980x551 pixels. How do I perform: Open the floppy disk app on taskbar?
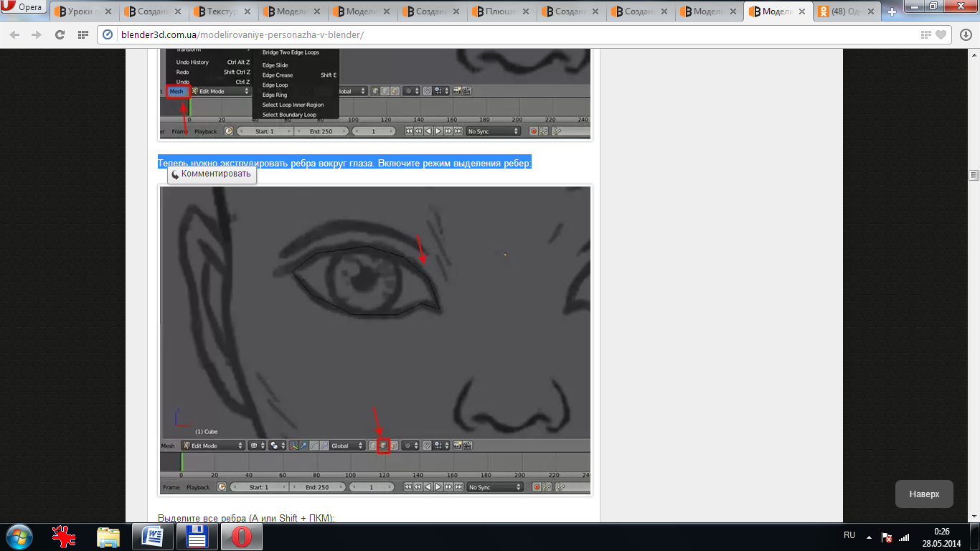pos(197,537)
